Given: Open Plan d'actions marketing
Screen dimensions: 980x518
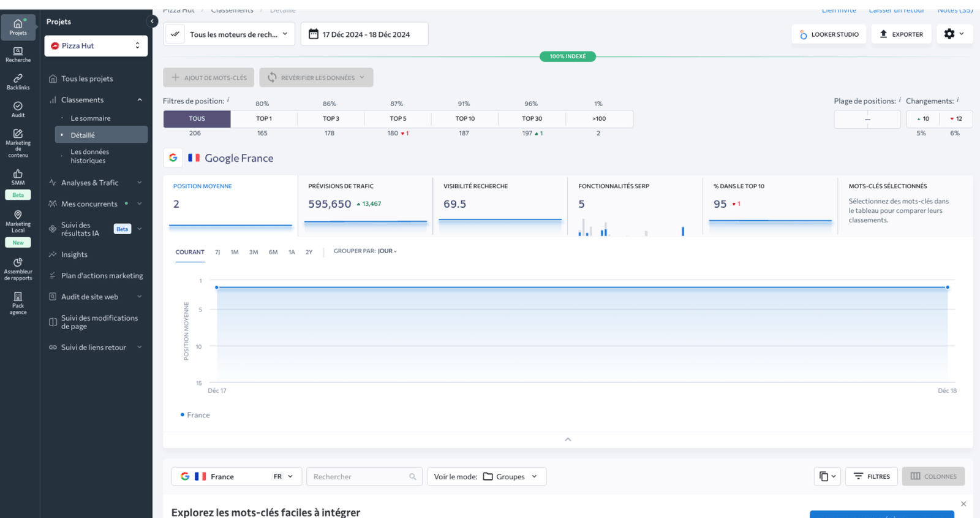Looking at the screenshot, I should (x=102, y=276).
